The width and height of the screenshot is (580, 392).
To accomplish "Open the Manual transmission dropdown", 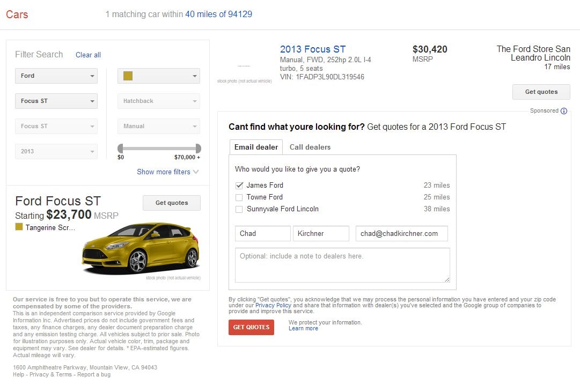I will [x=159, y=126].
